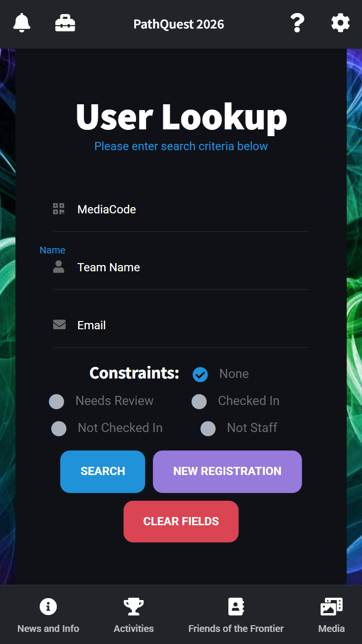Viewport: 362px width, 644px height.
Task: Click the info icon under News and Info
Action: 48,606
